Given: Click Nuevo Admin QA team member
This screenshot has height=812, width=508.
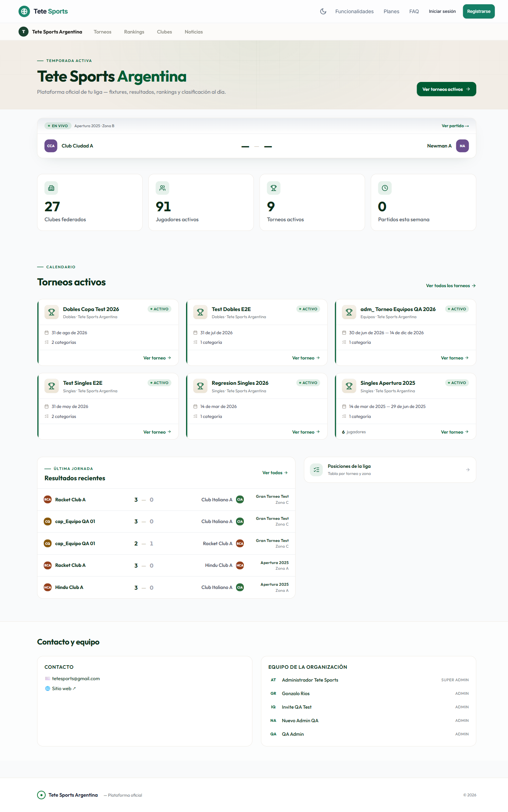Looking at the screenshot, I should click(300, 721).
